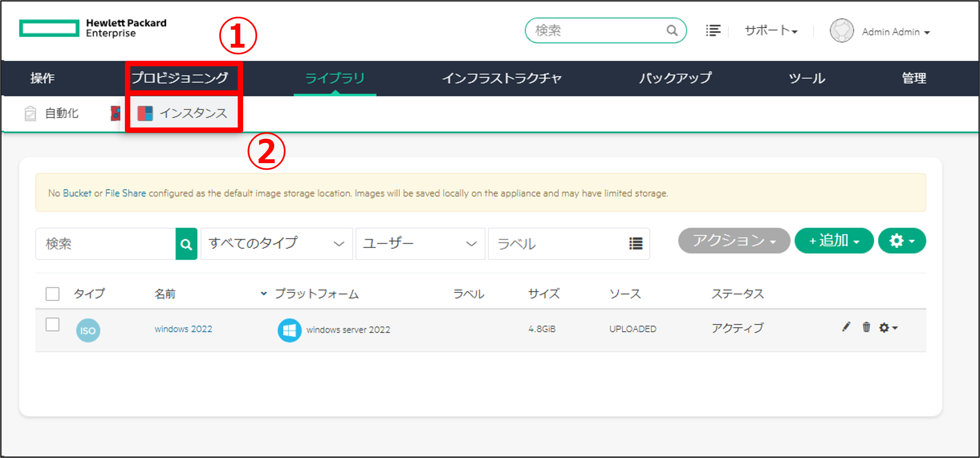Open the サポート dropdown menu
The image size is (980, 458).
771,31
